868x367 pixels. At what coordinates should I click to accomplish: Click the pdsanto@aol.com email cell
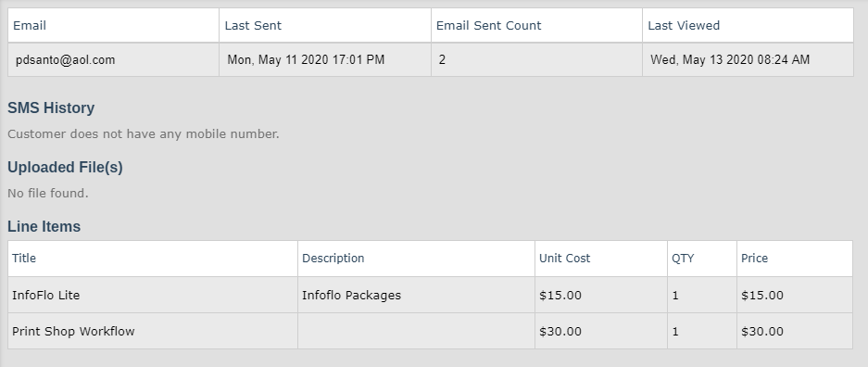pos(66,60)
